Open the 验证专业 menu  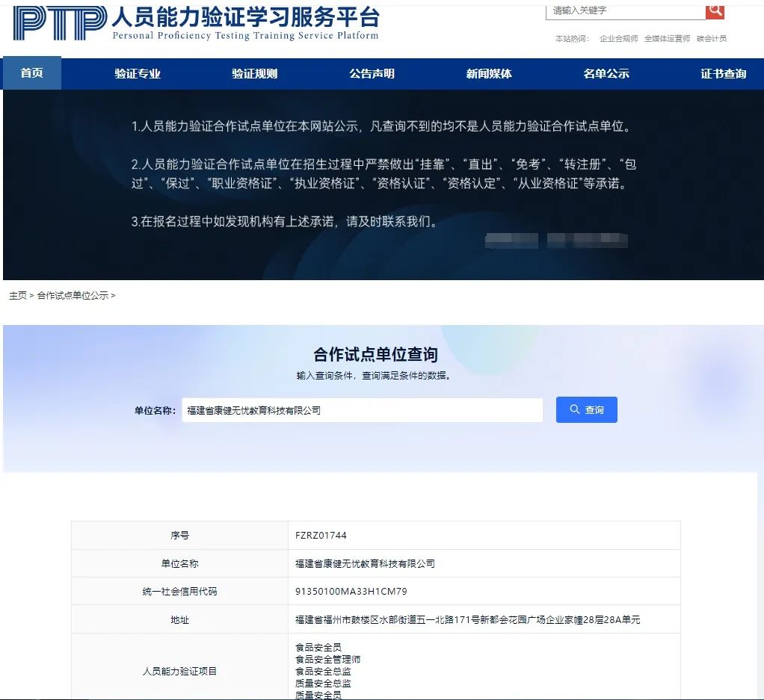click(138, 73)
